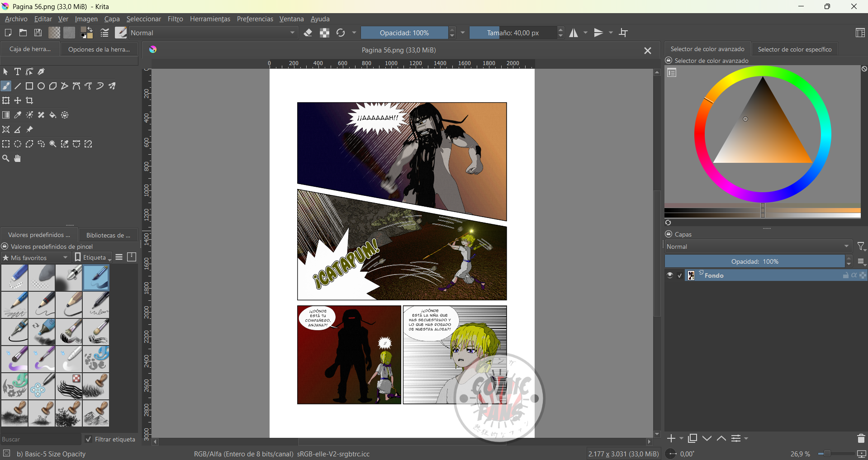Image resolution: width=868 pixels, height=460 pixels.
Task: Select the Zoom tool
Action: [6, 159]
